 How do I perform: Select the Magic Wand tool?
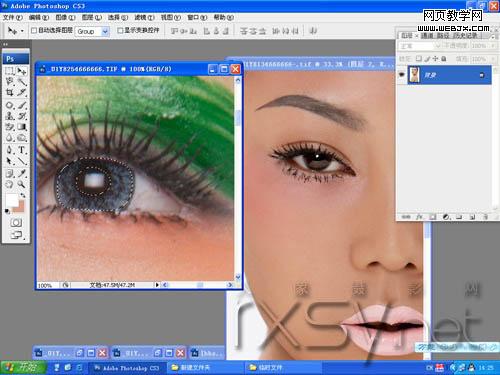click(22, 82)
